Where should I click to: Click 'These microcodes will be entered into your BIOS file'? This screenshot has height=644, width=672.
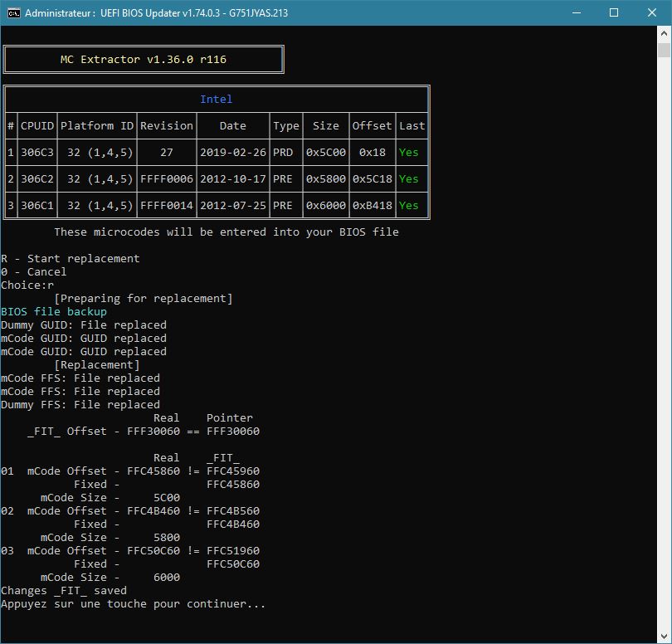tap(226, 232)
